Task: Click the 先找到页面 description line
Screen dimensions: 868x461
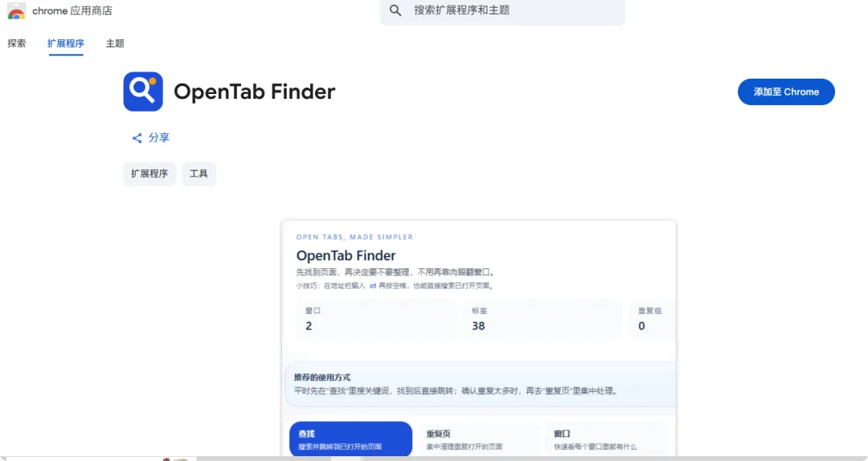Action: [x=395, y=272]
